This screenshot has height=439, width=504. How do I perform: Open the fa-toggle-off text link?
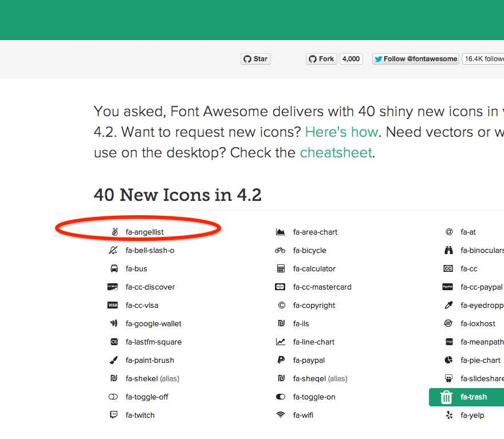click(x=147, y=397)
